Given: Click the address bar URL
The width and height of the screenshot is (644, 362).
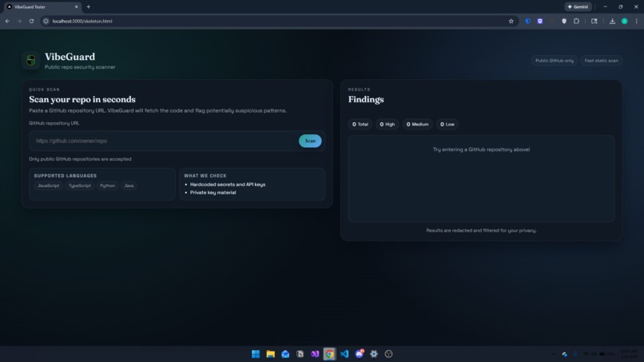Looking at the screenshot, I should coord(82,21).
